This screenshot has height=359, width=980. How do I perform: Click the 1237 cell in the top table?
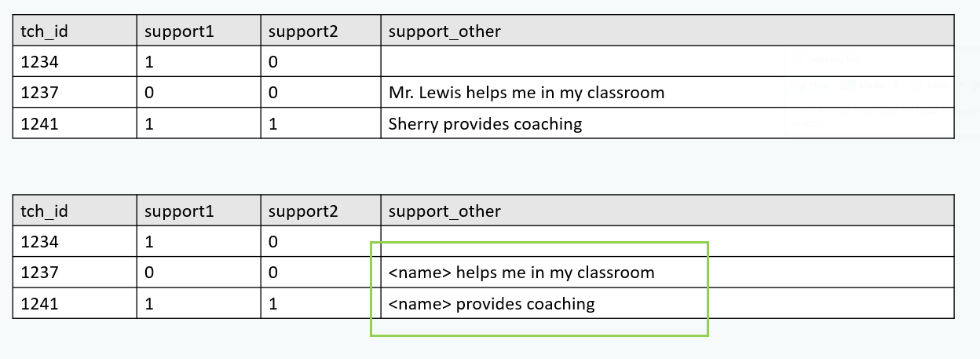click(38, 93)
